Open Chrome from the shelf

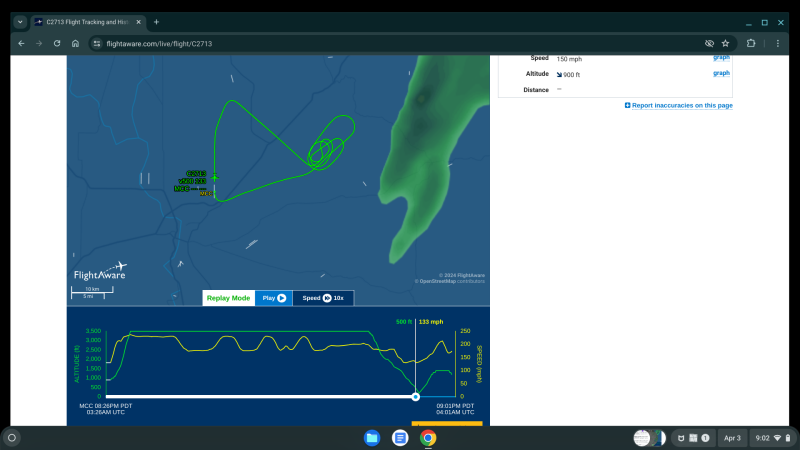pos(428,438)
